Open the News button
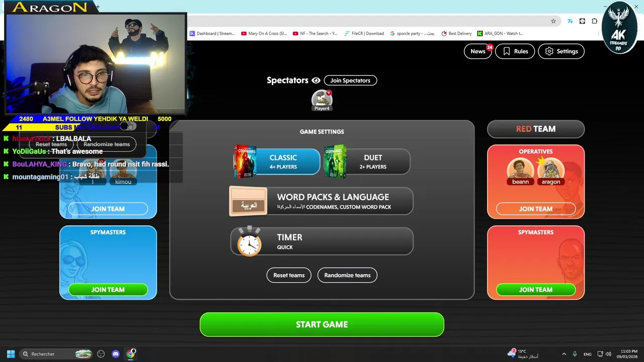Viewport: 644px width, 362px height. click(x=477, y=51)
